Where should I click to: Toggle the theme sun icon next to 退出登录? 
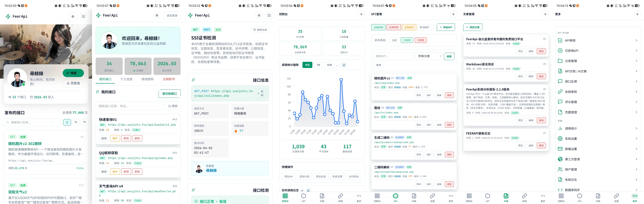coord(157,15)
